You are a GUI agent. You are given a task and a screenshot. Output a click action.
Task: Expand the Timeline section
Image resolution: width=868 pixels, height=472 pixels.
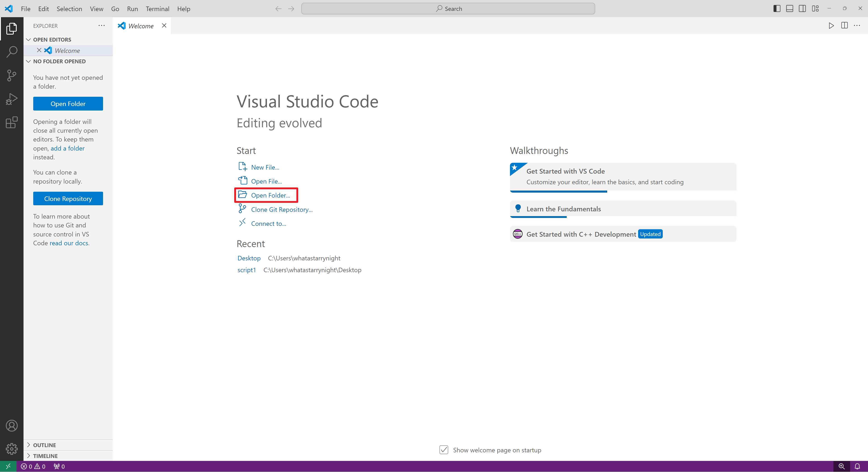tap(45, 456)
